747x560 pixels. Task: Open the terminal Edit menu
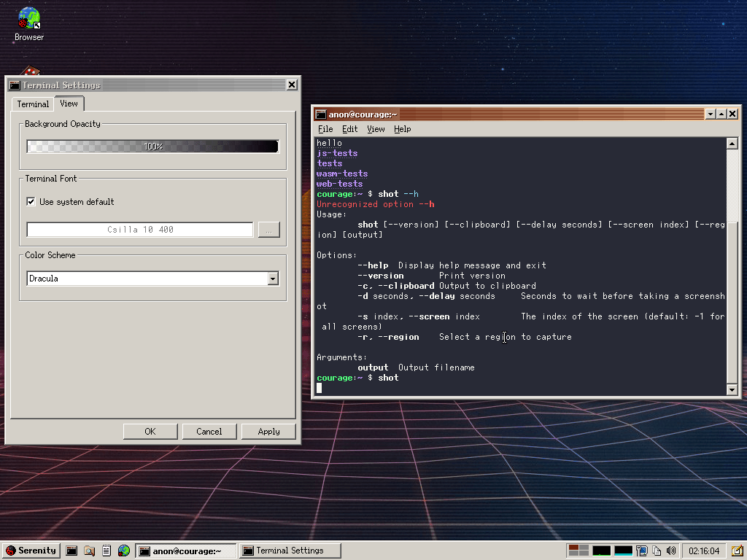click(x=350, y=129)
